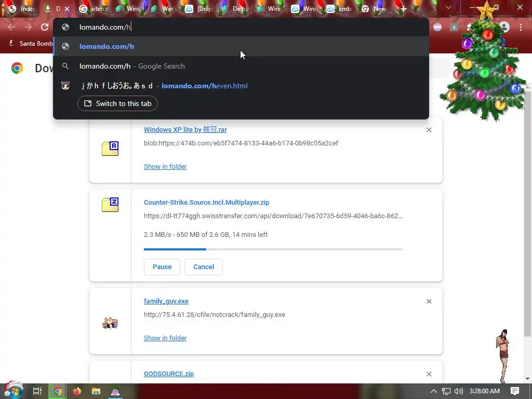Open the Santa Bomb bookmark
The image size is (532, 399).
[x=31, y=44]
